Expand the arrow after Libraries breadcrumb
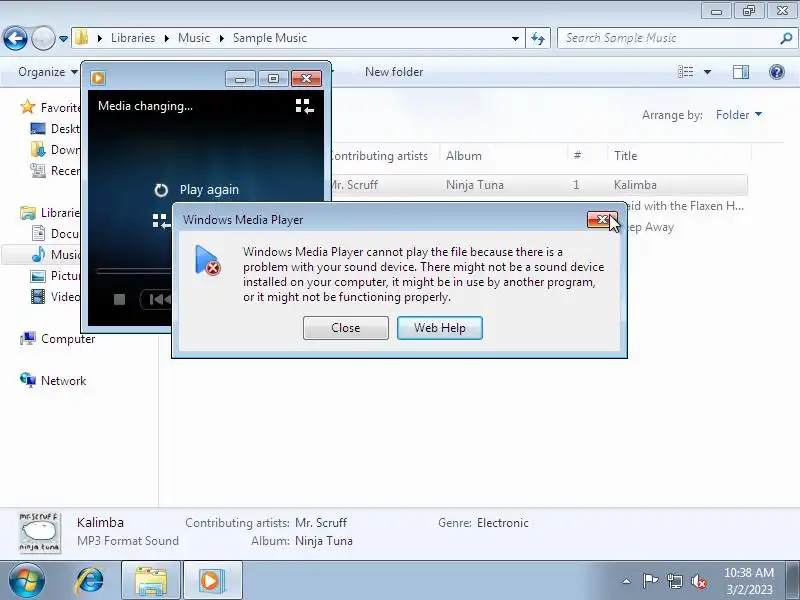 pos(166,38)
